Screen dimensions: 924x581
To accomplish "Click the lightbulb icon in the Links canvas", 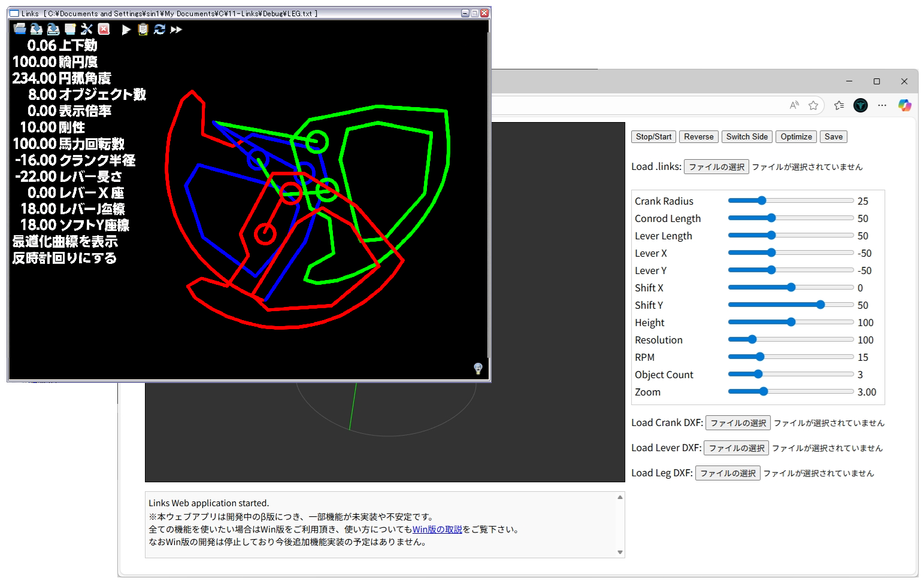I will [x=478, y=369].
